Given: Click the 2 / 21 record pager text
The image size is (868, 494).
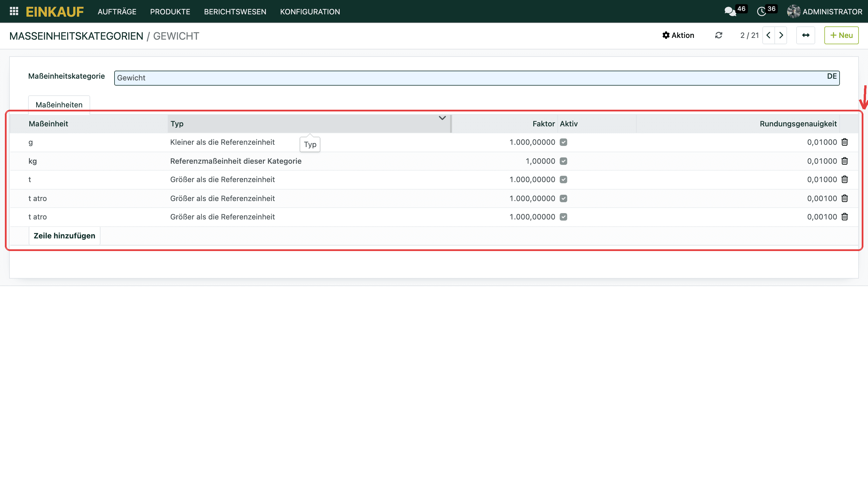Looking at the screenshot, I should click(749, 35).
